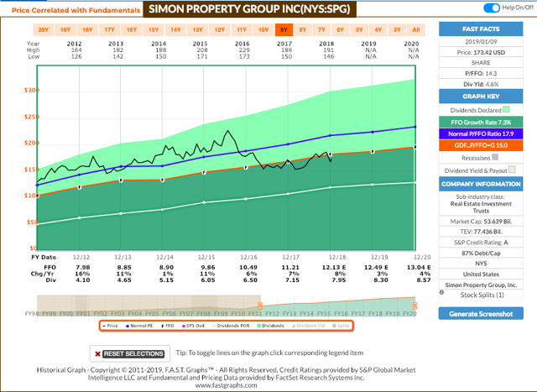The image size is (537, 392).
Task: Toggle the Normal PE legend item
Action: (x=139, y=326)
